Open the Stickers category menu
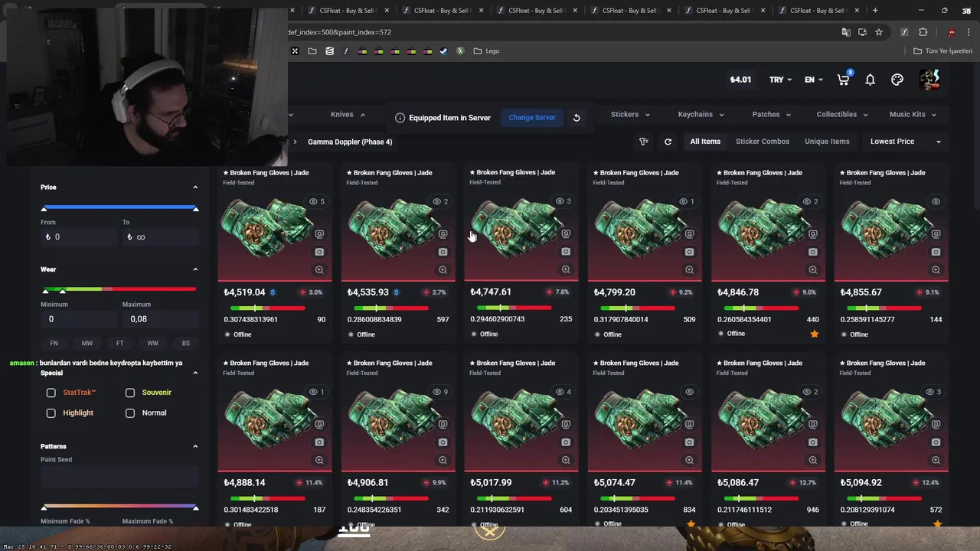 (x=630, y=115)
